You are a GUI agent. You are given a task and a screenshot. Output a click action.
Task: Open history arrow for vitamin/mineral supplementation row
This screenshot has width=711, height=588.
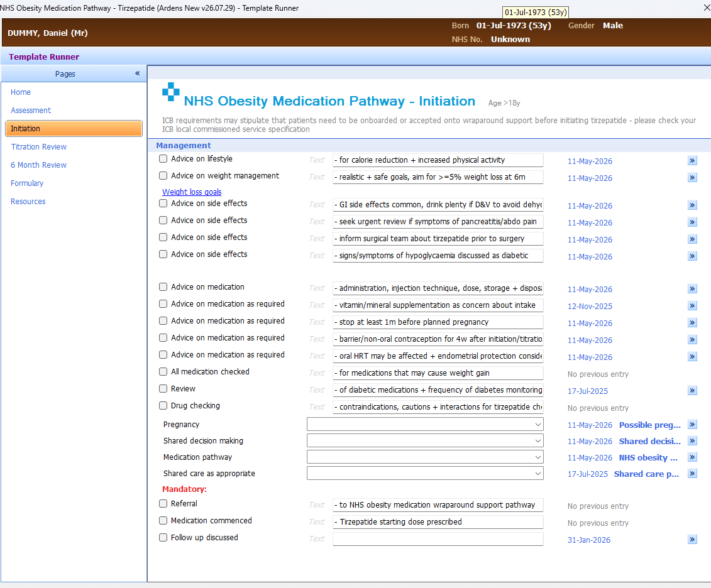[x=692, y=306]
